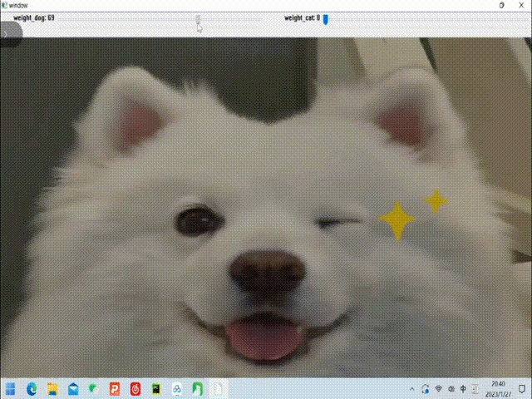532x399 pixels.
Task: Close the OpenCV window
Action: click(521, 5)
